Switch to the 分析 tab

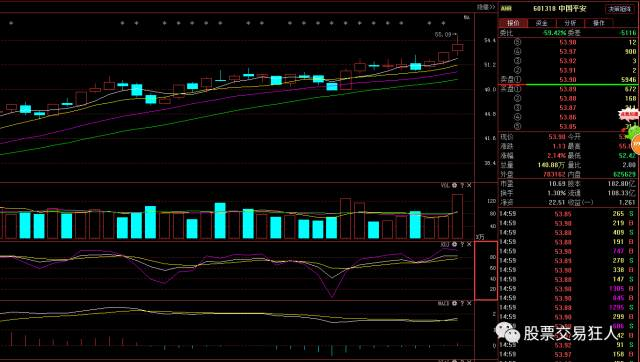(570, 23)
